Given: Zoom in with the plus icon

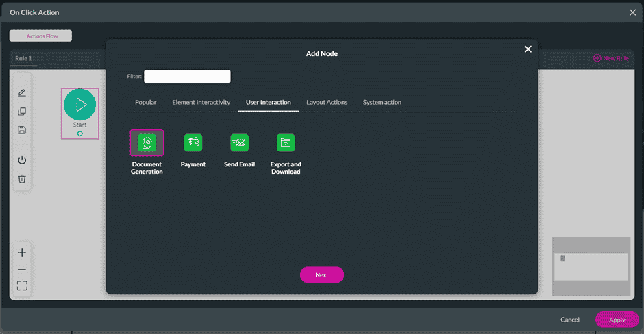Looking at the screenshot, I should (x=22, y=253).
